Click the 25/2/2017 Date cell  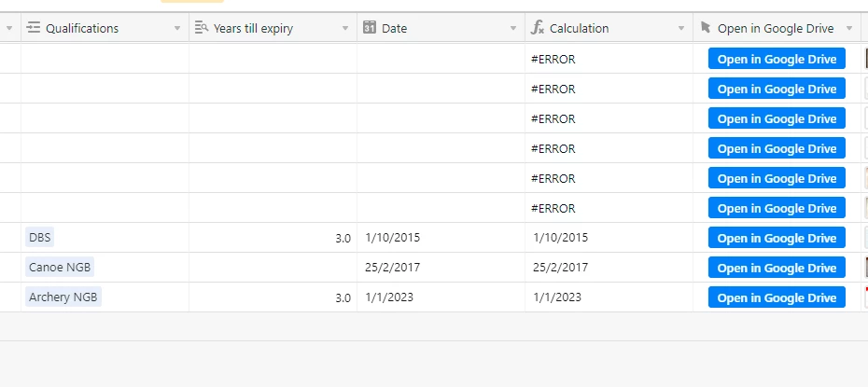(x=393, y=268)
